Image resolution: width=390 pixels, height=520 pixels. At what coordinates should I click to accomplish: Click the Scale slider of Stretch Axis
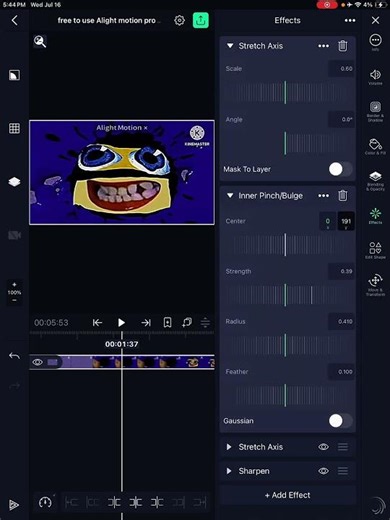(287, 92)
